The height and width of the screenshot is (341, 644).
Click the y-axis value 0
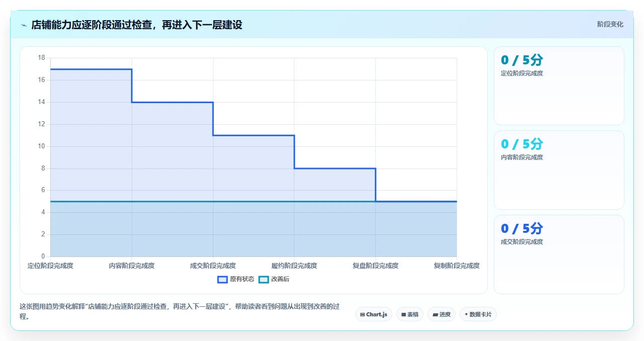(43, 257)
